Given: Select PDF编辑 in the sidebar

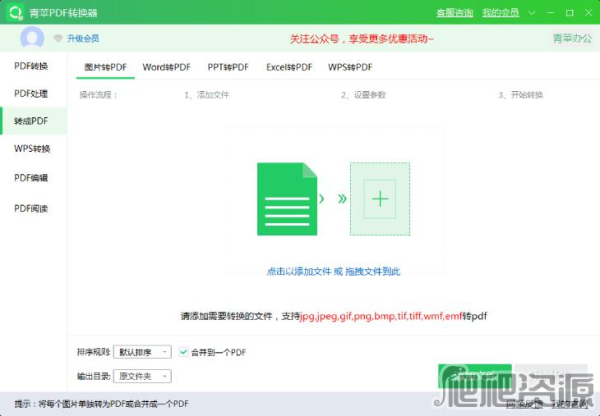Looking at the screenshot, I should point(31,178).
